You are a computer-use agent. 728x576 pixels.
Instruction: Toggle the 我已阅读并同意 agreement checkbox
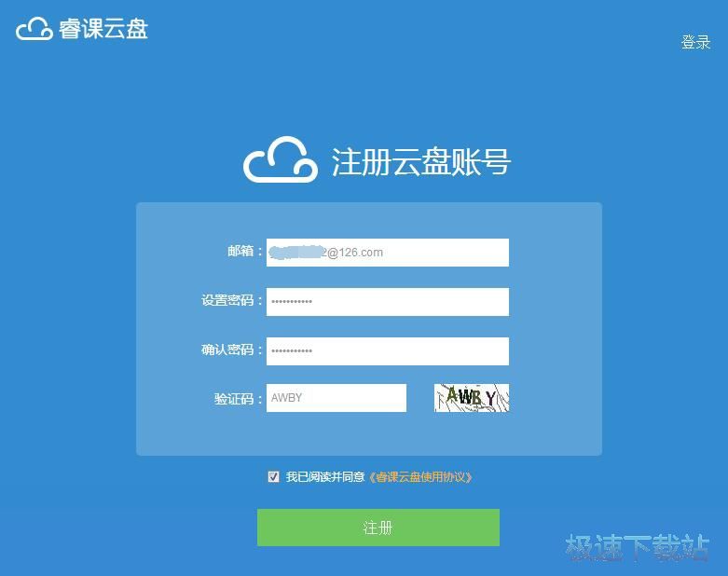(x=273, y=476)
